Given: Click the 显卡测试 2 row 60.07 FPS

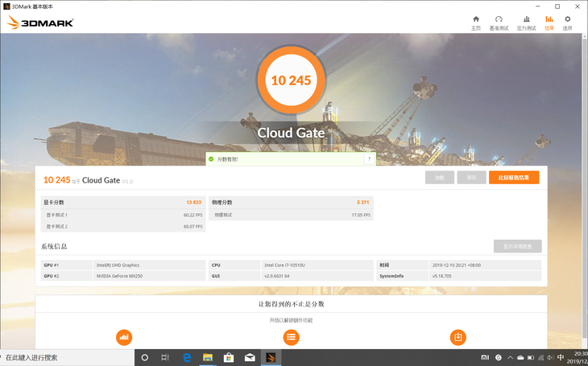Looking at the screenshot, I should click(123, 226).
